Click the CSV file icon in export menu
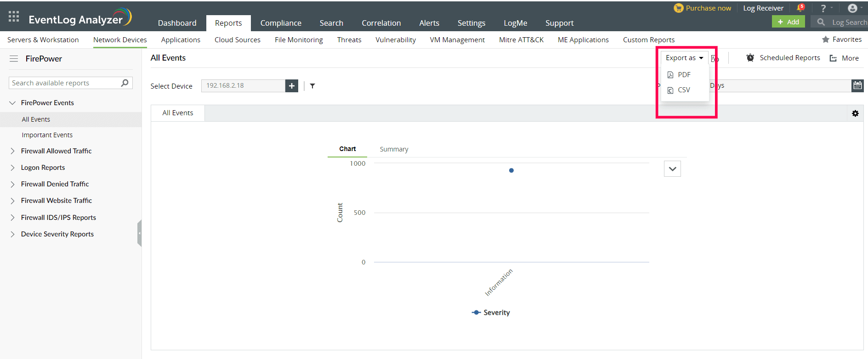This screenshot has width=868, height=359. tap(670, 90)
